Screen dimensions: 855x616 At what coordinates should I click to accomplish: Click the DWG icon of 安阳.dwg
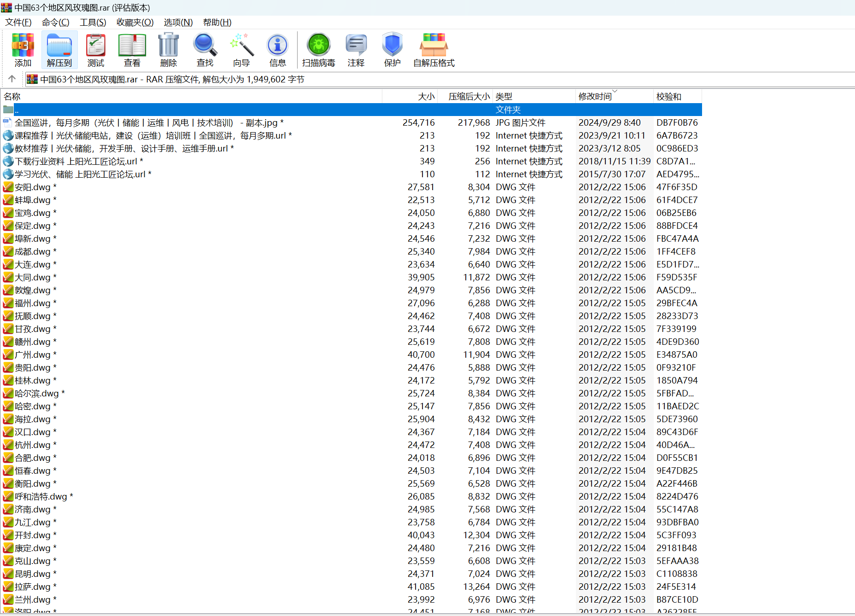(x=8, y=187)
